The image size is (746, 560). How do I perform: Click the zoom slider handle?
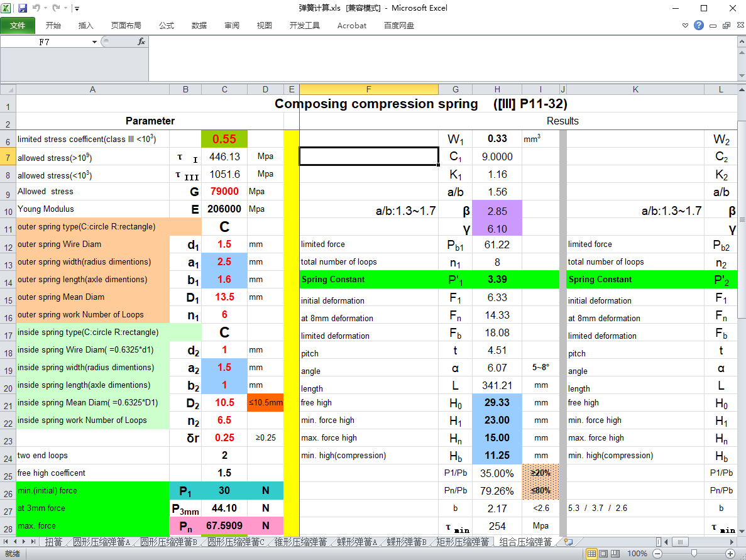point(694,554)
